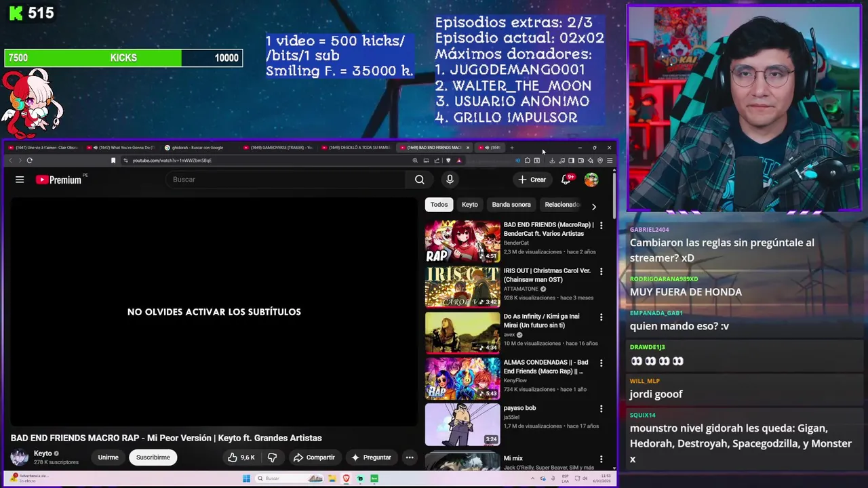Dislike the video
Screen dimensions: 868x488
[x=272, y=457]
